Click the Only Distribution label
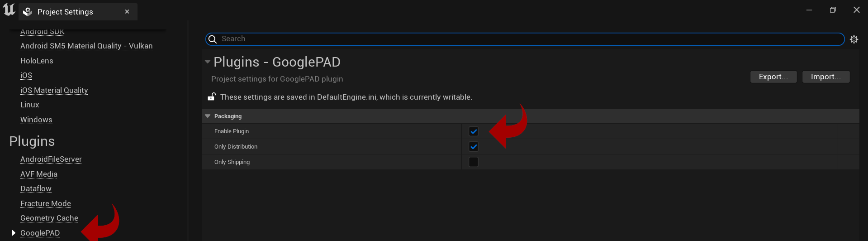868x241 pixels. click(x=236, y=147)
